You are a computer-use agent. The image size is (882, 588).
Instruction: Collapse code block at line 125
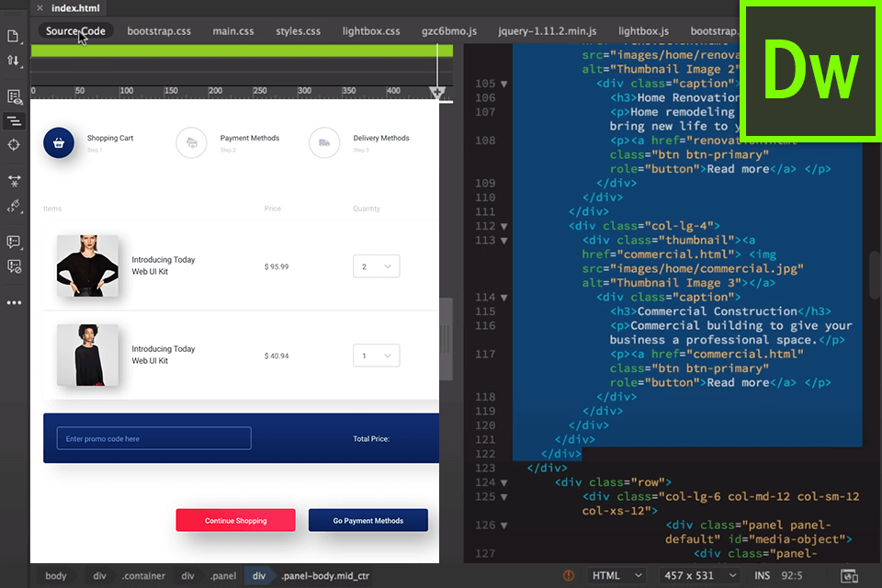click(x=504, y=497)
